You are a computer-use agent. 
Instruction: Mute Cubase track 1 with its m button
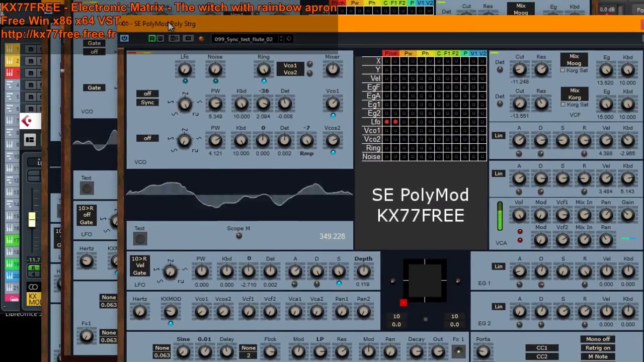point(31,49)
